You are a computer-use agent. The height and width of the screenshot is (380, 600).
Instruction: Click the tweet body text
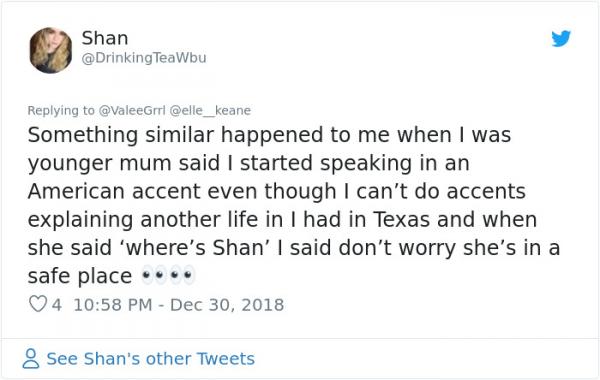[294, 205]
